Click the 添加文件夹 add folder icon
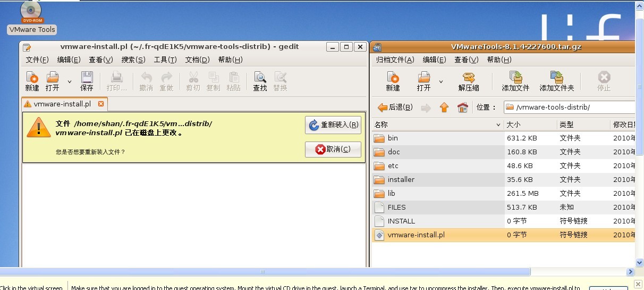 [556, 81]
